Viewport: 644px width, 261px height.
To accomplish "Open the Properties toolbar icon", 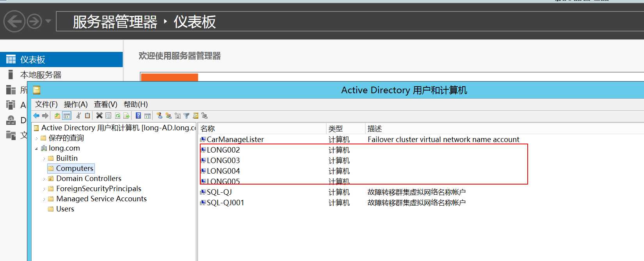I will [109, 115].
